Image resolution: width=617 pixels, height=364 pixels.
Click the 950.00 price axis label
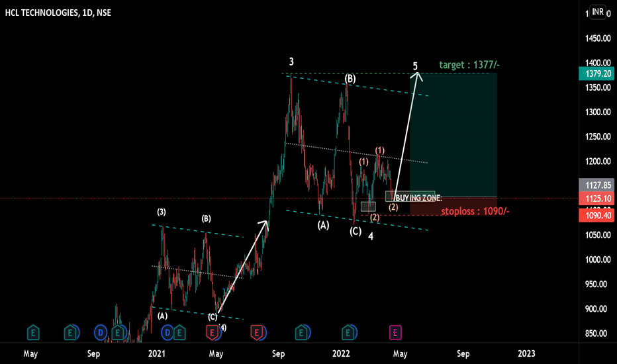tap(598, 284)
